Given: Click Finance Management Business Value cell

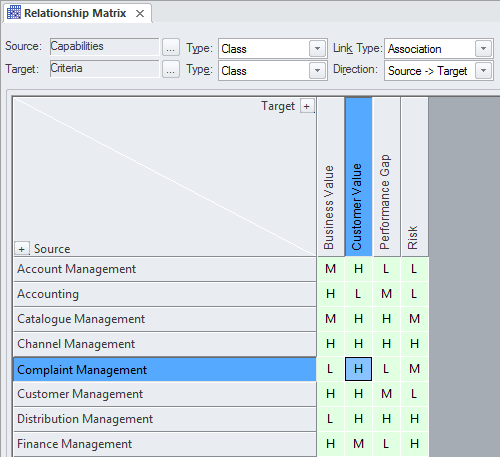Looking at the screenshot, I should click(331, 444).
